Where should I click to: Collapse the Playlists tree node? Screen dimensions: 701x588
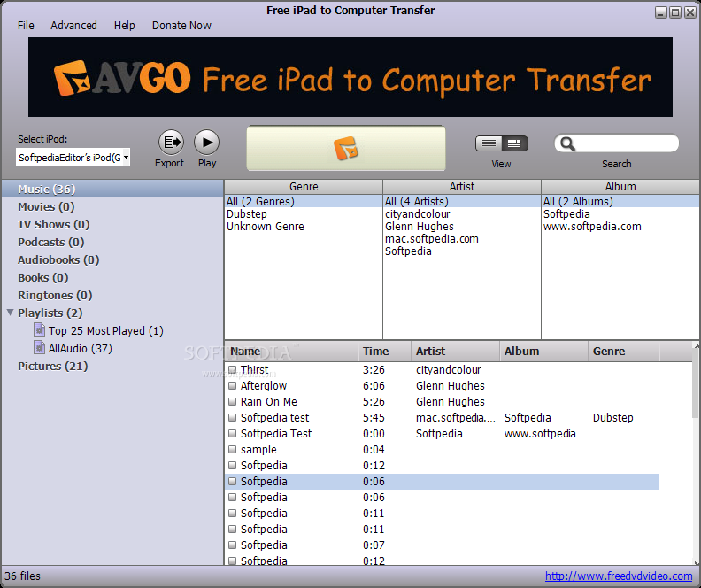coord(10,313)
